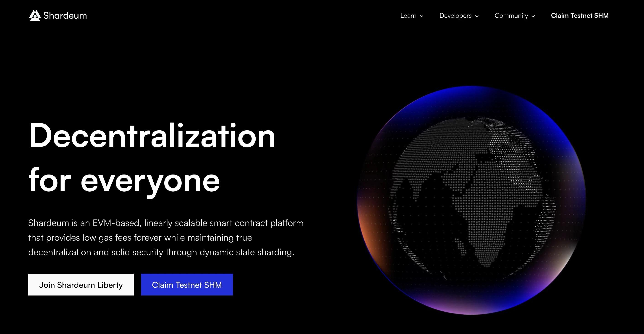644x334 pixels.
Task: Click the Shardeum triangle logo icon
Action: (x=34, y=15)
